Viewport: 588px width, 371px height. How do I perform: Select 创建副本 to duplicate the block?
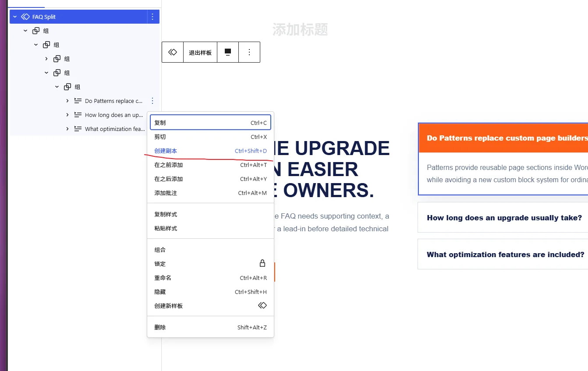[x=210, y=151]
